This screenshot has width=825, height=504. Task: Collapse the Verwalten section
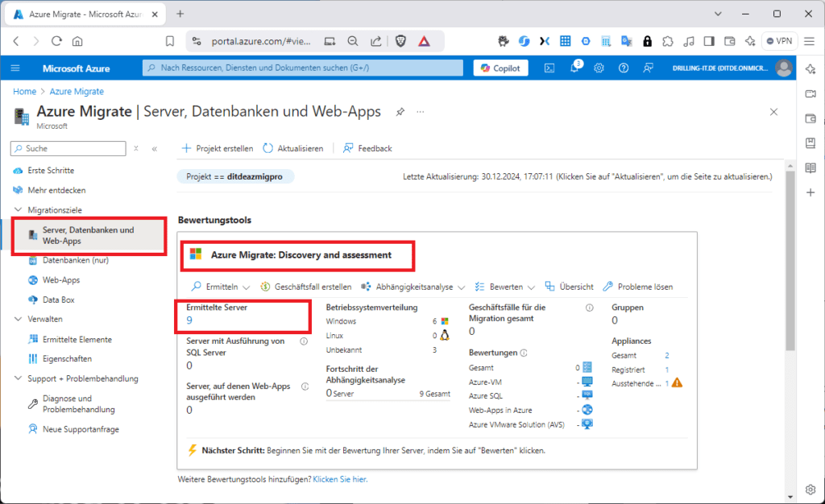(x=18, y=319)
